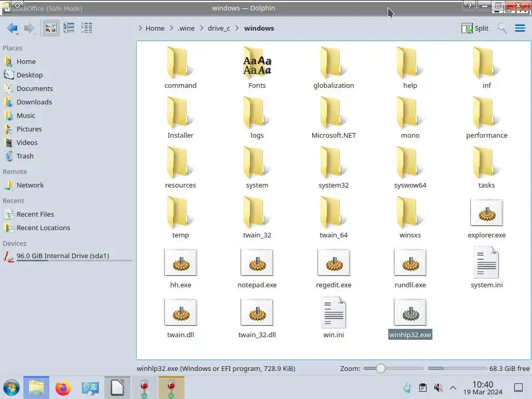Select the command folder
Image resolution: width=532 pixels, height=399 pixels.
pyautogui.click(x=180, y=68)
